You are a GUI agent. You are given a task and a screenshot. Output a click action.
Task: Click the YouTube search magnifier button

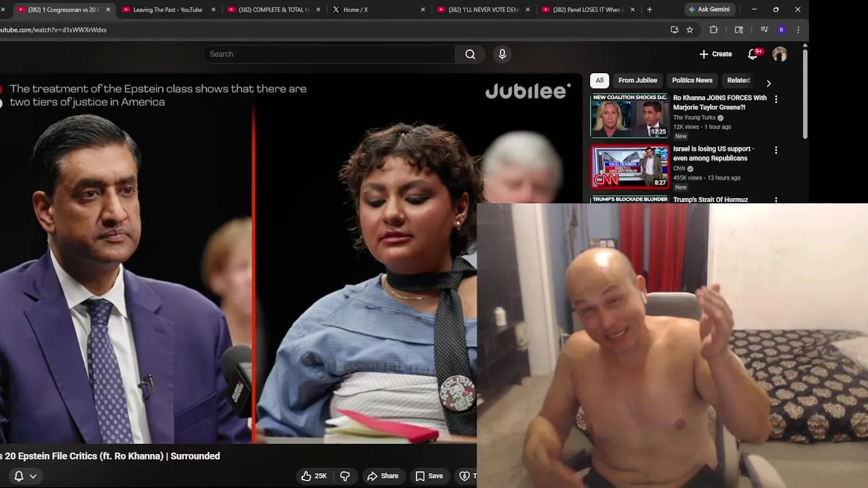tap(470, 54)
